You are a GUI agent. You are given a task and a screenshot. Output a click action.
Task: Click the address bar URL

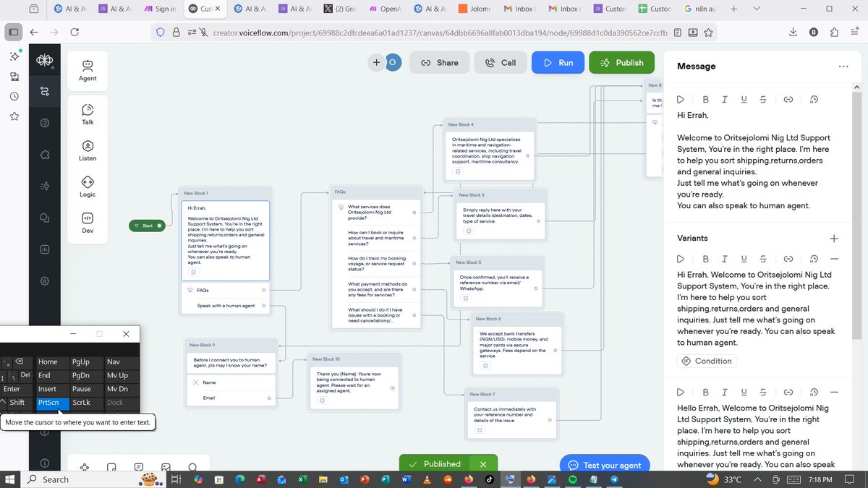pyautogui.click(x=441, y=33)
